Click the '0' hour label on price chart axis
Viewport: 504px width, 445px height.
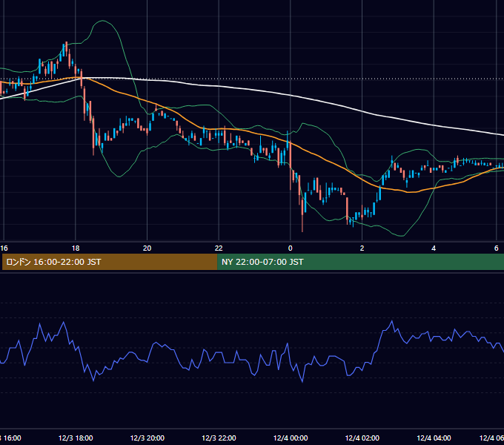(291, 248)
